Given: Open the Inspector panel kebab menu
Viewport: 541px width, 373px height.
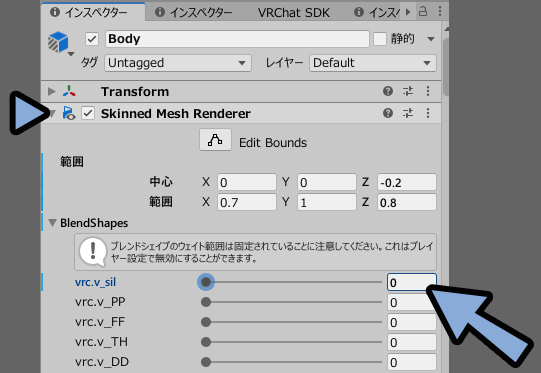Looking at the screenshot, I should [x=440, y=11].
